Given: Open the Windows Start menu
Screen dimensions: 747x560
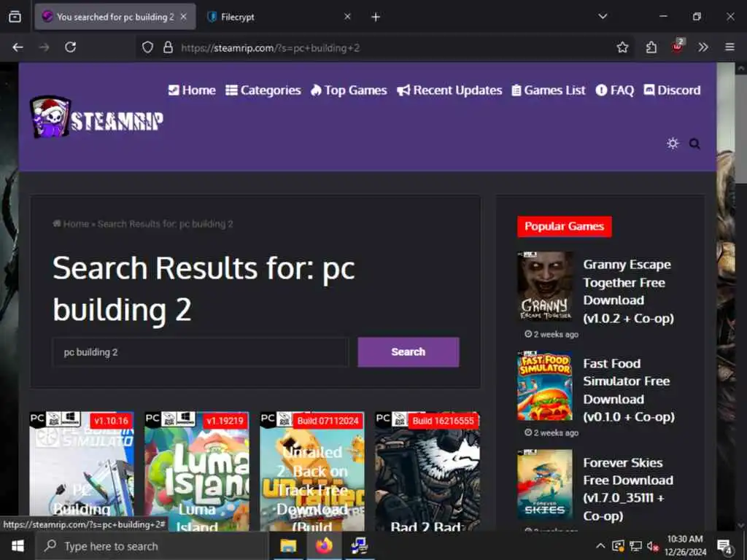Looking at the screenshot, I should 18,545.
